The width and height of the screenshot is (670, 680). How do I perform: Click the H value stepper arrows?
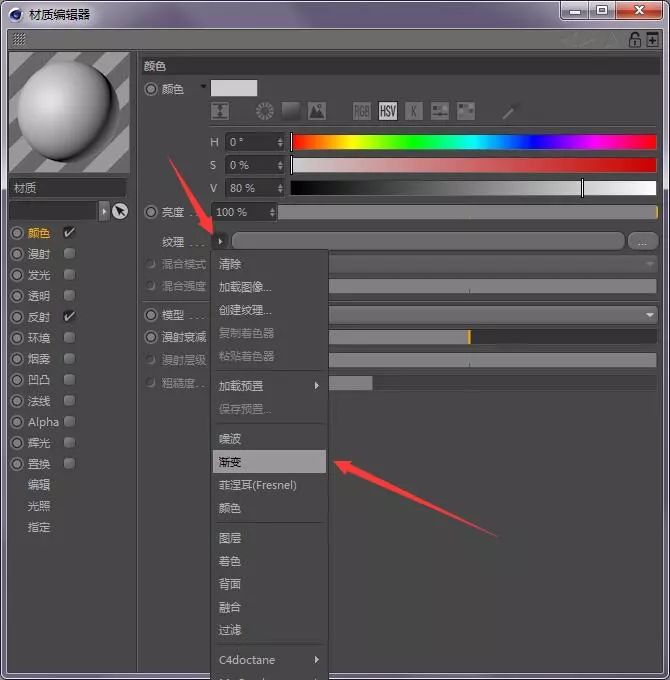point(280,142)
